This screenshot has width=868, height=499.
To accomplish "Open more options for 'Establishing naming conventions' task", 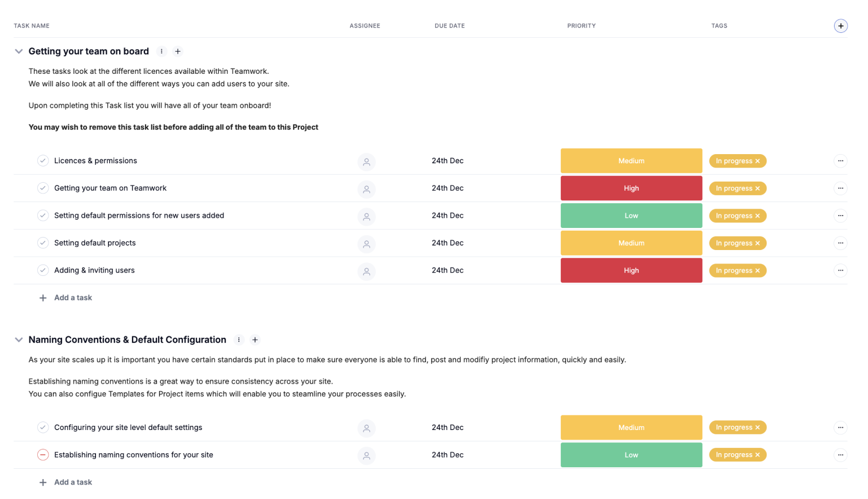I will (841, 455).
